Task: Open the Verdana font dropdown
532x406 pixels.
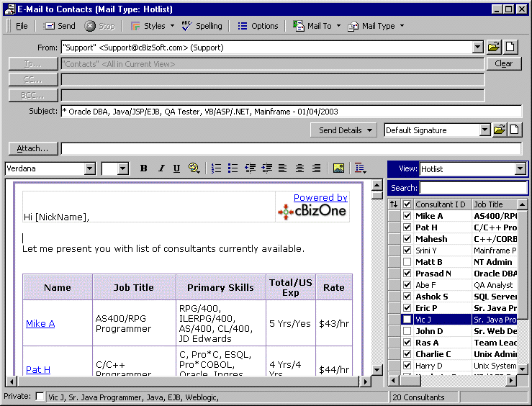Action: pos(89,168)
